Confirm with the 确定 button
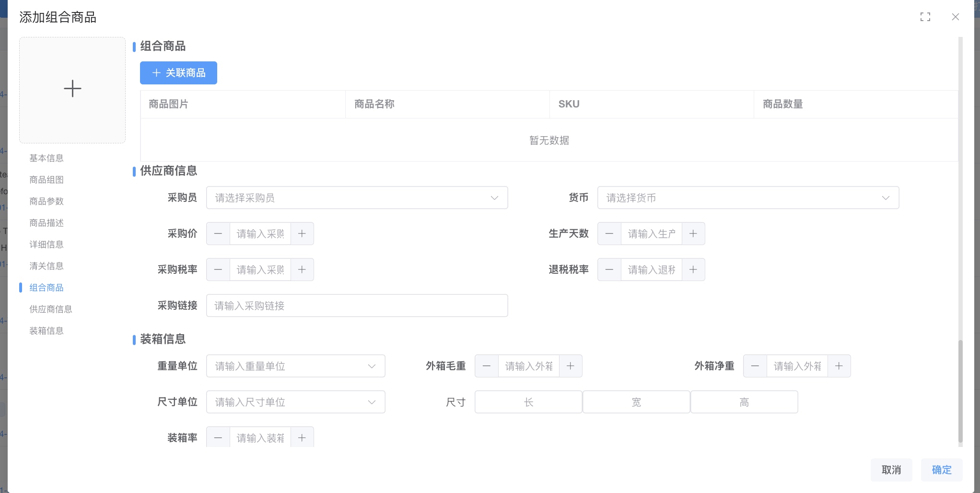 pos(942,470)
